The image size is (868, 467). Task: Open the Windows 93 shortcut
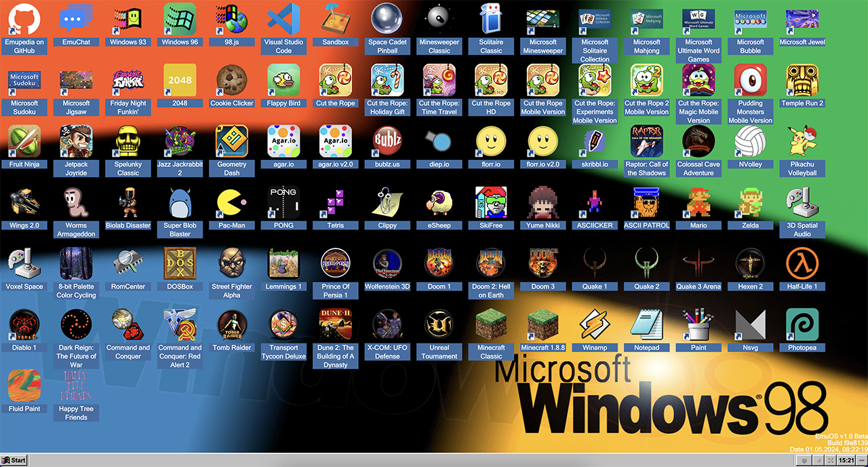(128, 19)
